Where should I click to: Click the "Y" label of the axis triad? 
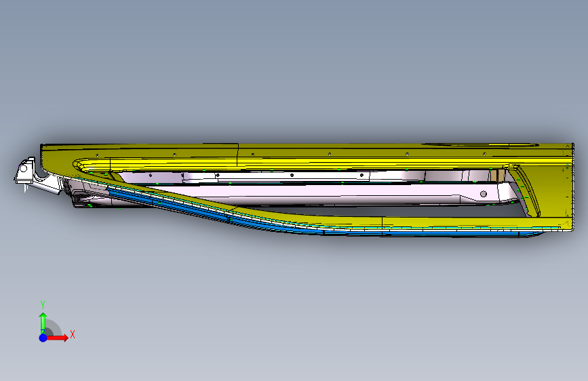(43, 305)
